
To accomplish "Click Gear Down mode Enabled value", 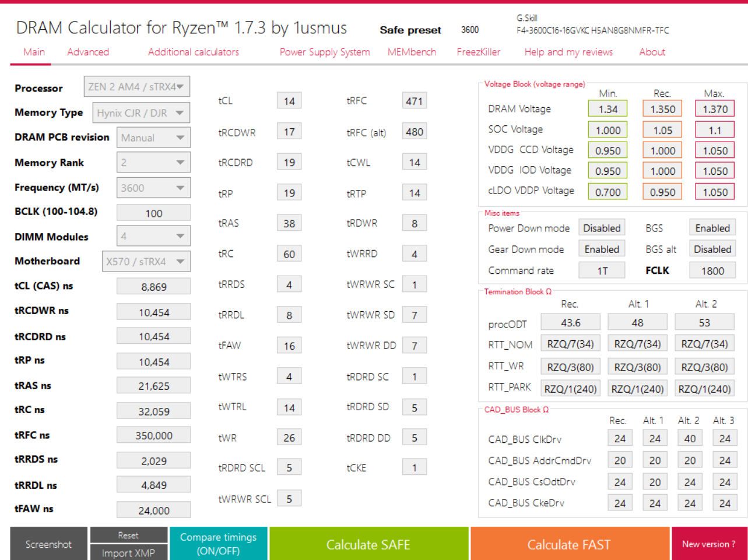I will pyautogui.click(x=602, y=249).
